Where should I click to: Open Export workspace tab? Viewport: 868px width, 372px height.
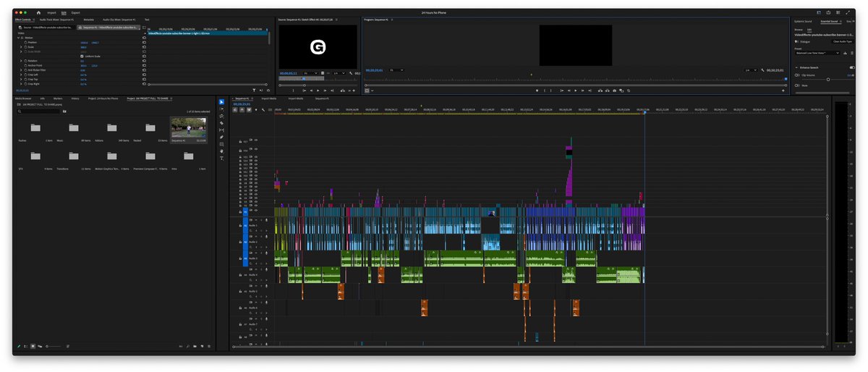click(75, 12)
